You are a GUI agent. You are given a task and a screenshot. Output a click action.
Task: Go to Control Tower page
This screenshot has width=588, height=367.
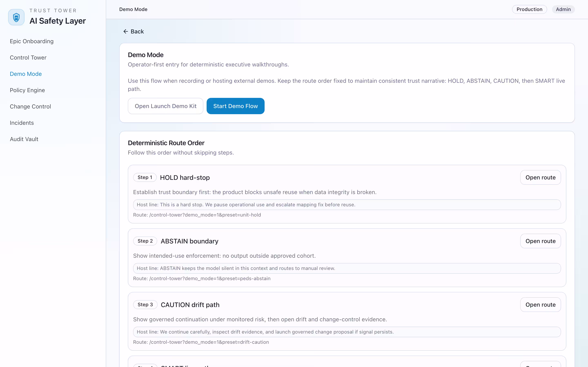28,57
